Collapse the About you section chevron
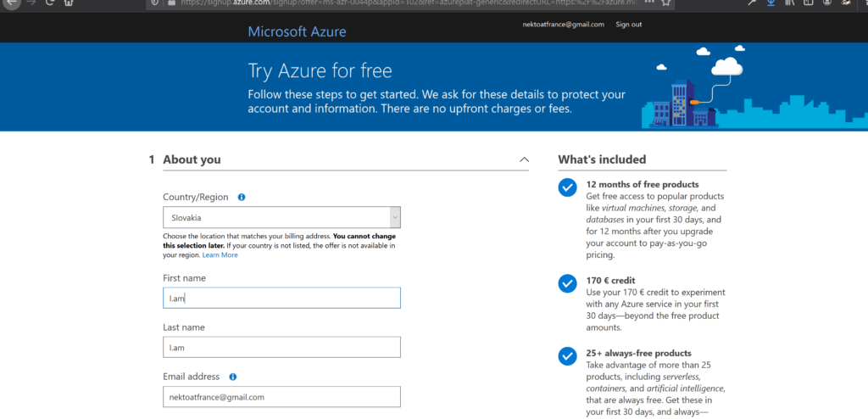868x419 pixels. [524, 159]
